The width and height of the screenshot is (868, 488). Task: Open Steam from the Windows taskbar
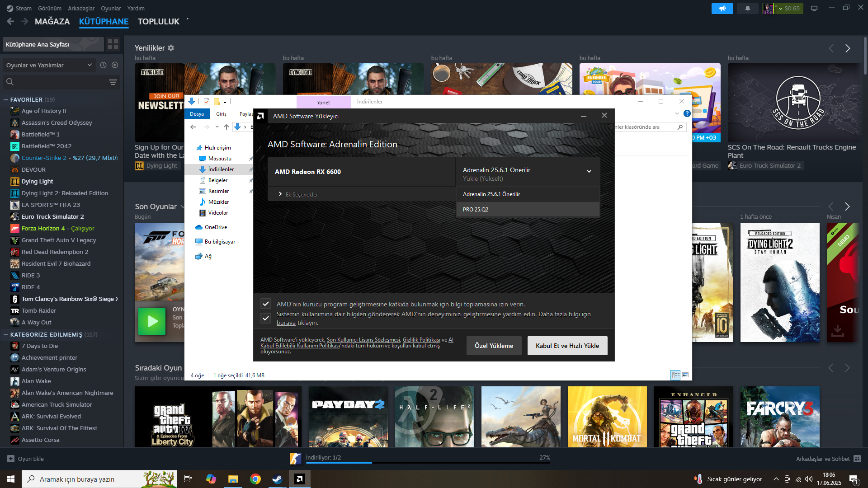pos(277,479)
